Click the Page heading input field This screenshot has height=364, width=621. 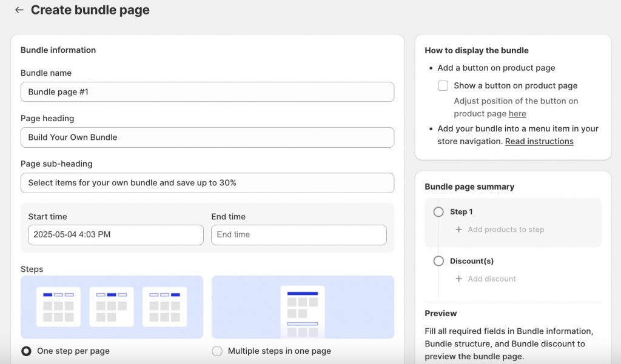(207, 137)
